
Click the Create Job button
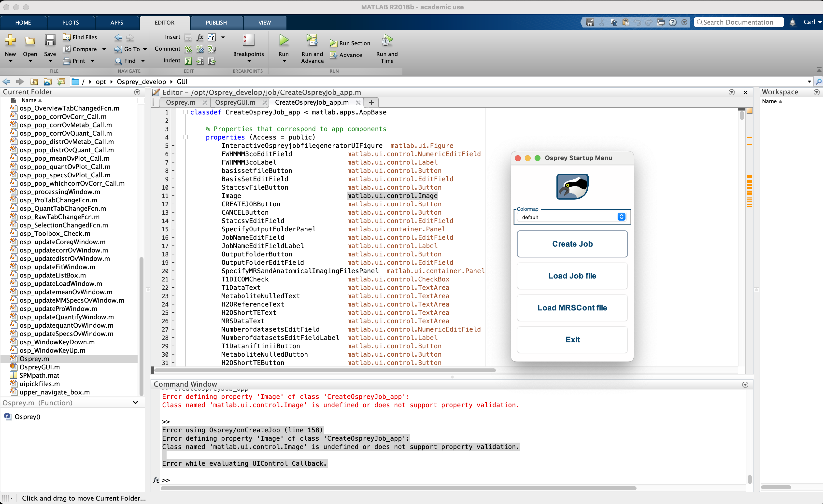click(572, 244)
